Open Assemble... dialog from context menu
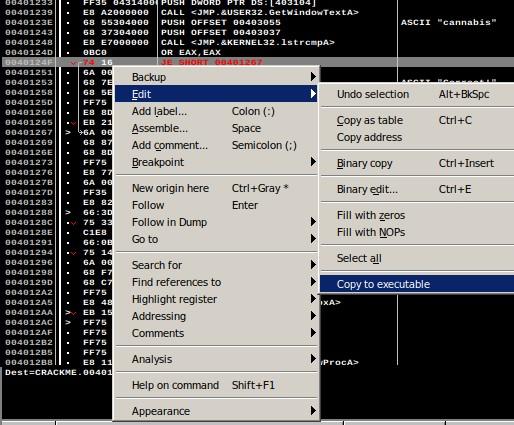This screenshot has width=514, height=425. (216, 128)
